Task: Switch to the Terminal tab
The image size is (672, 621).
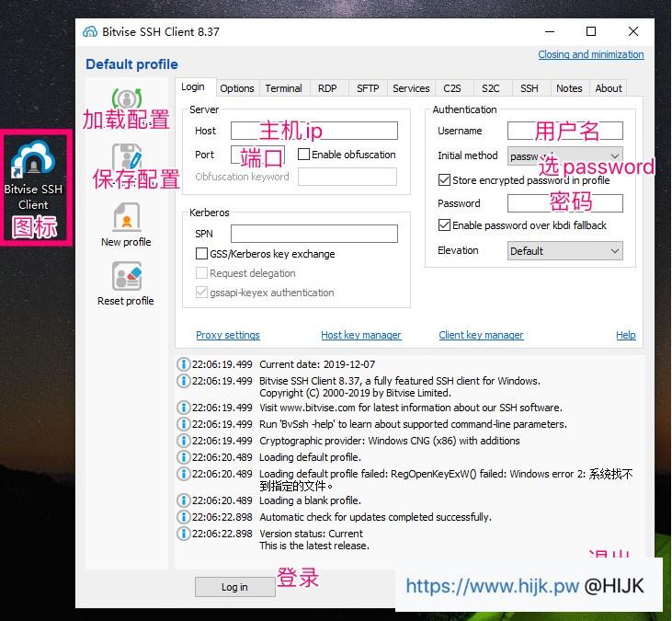Action: pos(283,88)
